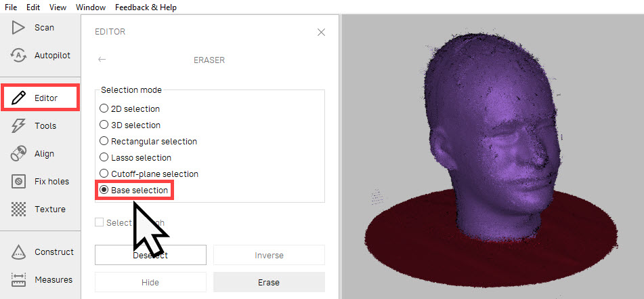This screenshot has width=644, height=299.
Task: Close the Editor panel
Action: [x=321, y=32]
